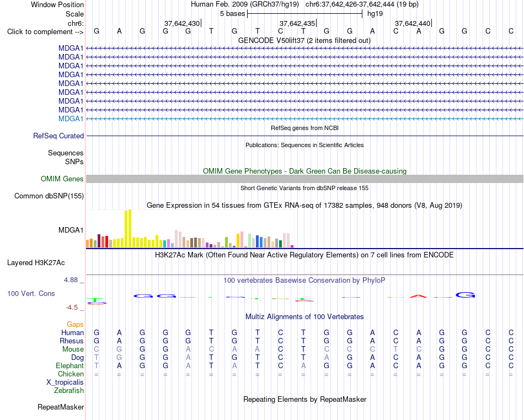
Task: Open the Layered H3K27Ac track label
Action: pyautogui.click(x=36, y=263)
